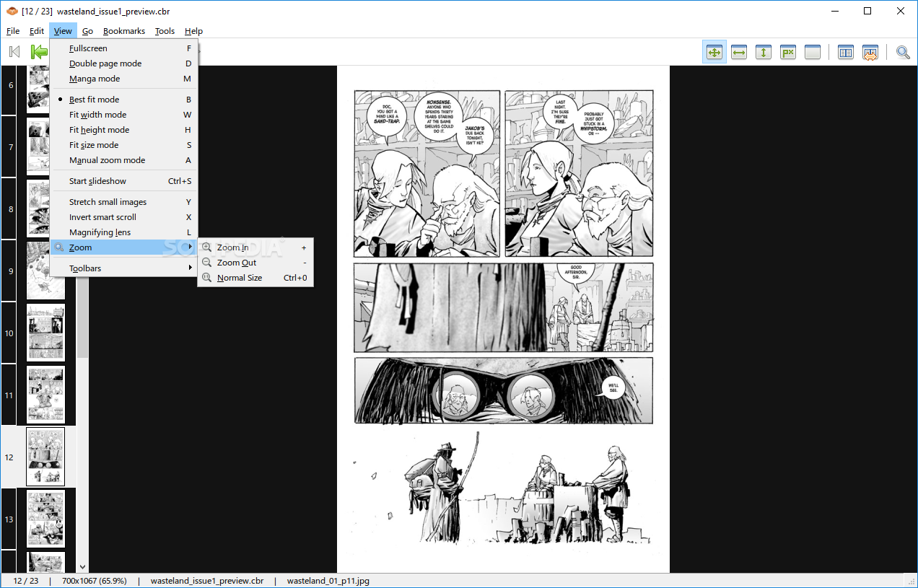918x588 pixels.
Task: Click the Zoom Out magnifier icon
Action: tap(207, 263)
